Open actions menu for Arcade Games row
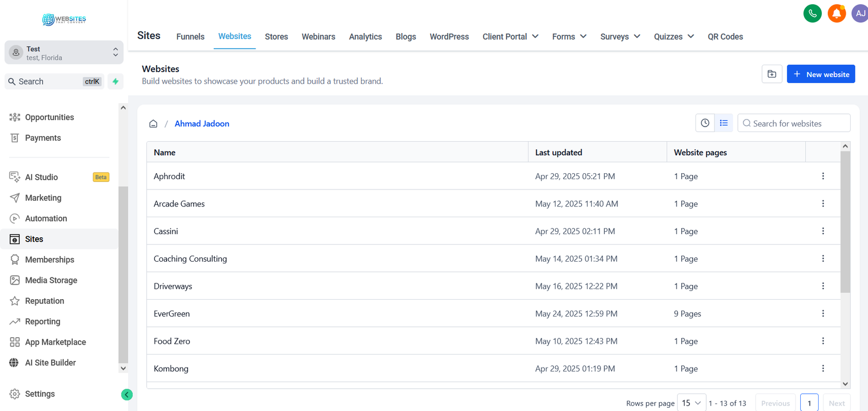The width and height of the screenshot is (868, 411). pos(823,204)
